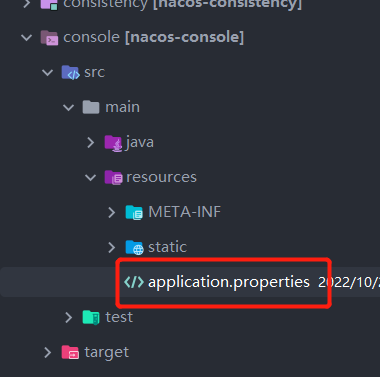380x377 pixels.
Task: Click the src source-code folder icon
Action: (70, 72)
